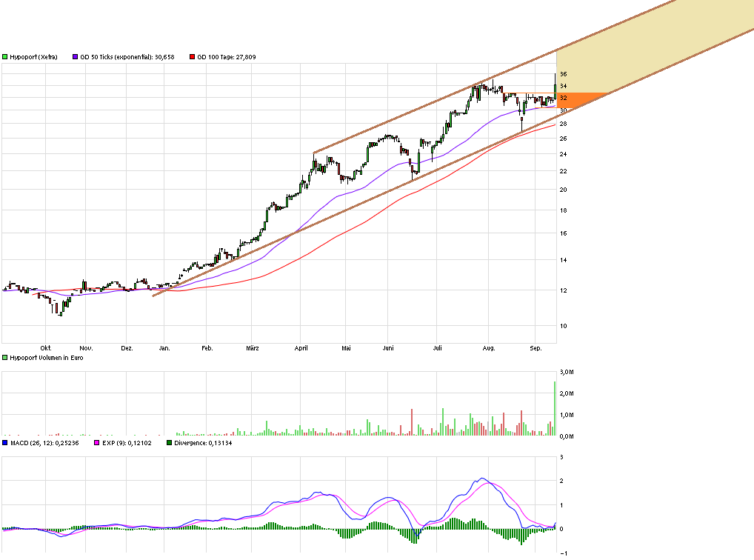Image resolution: width=754 pixels, height=560 pixels.
Task: Click the price axis value 10
Action: tap(563, 326)
